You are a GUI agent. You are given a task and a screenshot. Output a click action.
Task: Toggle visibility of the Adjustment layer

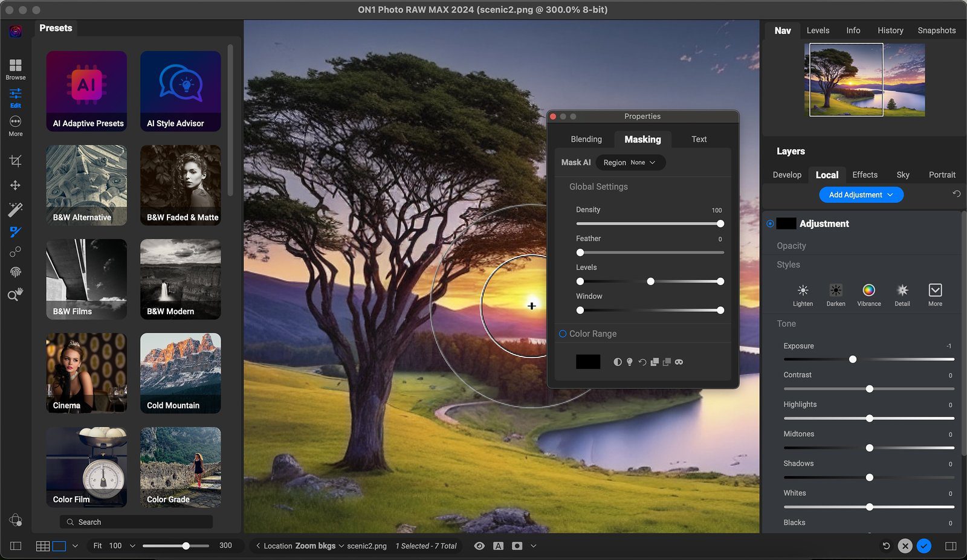(x=770, y=224)
